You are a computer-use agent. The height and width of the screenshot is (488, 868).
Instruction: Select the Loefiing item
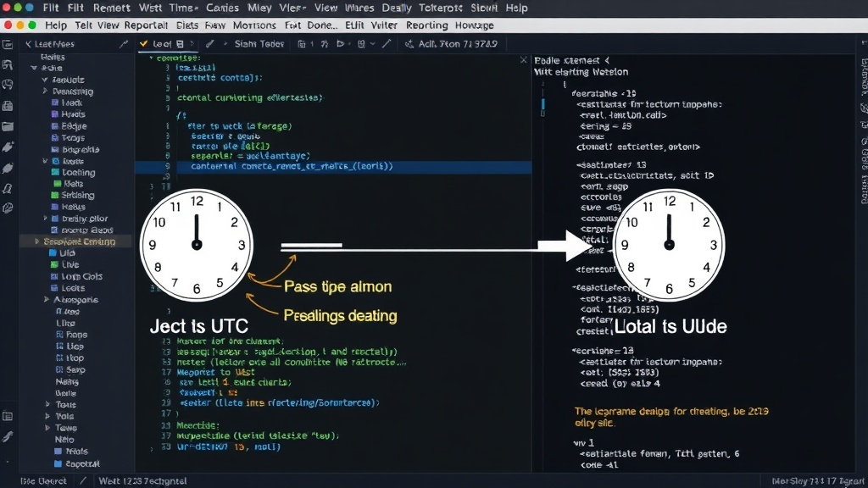(79, 173)
